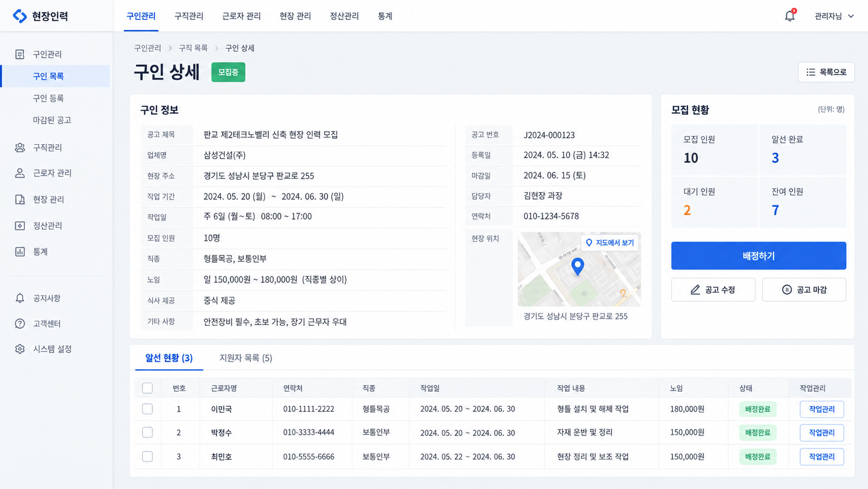868x489 pixels.
Task: Click 담당자 value 김현장 과장
Action: [x=543, y=196]
